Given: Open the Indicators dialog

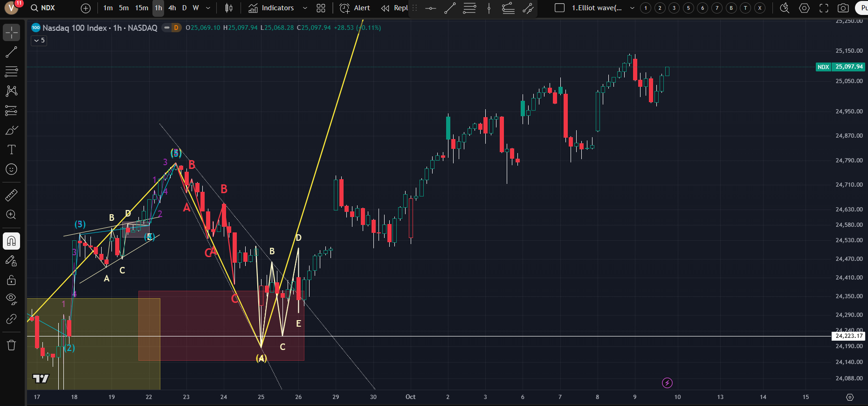Looking at the screenshot, I should coord(271,8).
